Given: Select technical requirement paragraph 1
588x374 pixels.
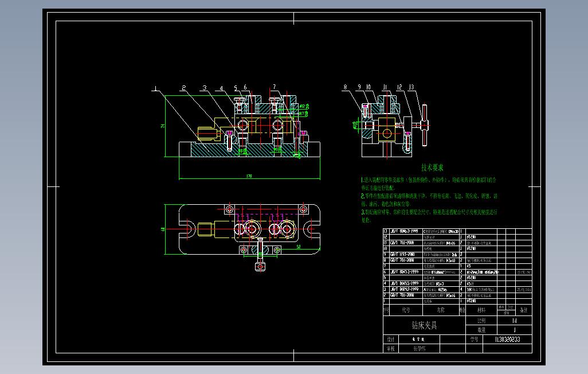Looking at the screenshot, I should [429, 184].
